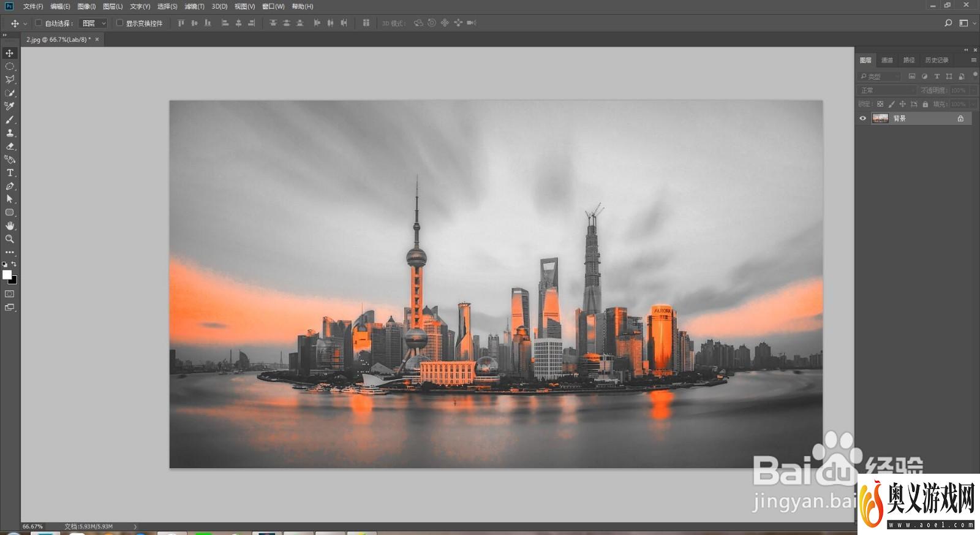The width and height of the screenshot is (980, 535).
Task: Click the align left edges icon
Action: click(x=225, y=23)
